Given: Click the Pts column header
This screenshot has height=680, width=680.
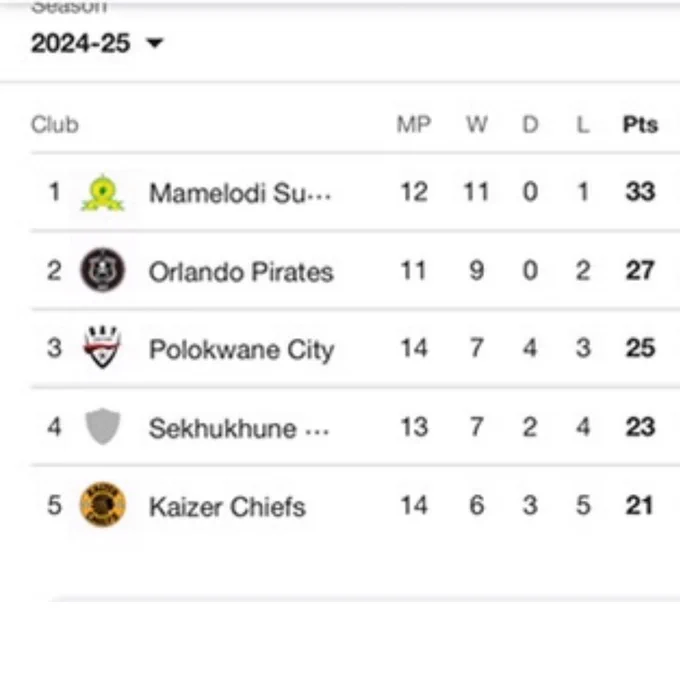Looking at the screenshot, I should point(640,125).
